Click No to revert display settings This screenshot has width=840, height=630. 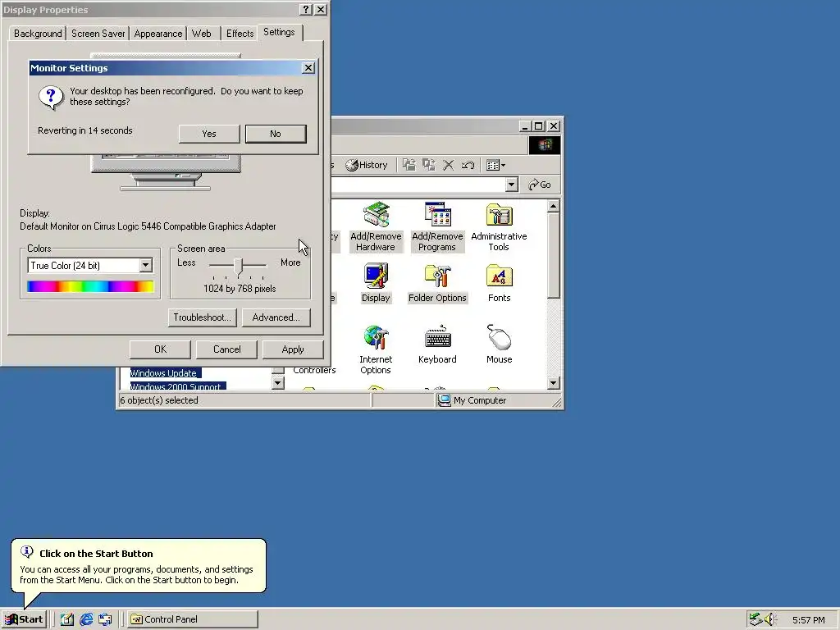[276, 134]
